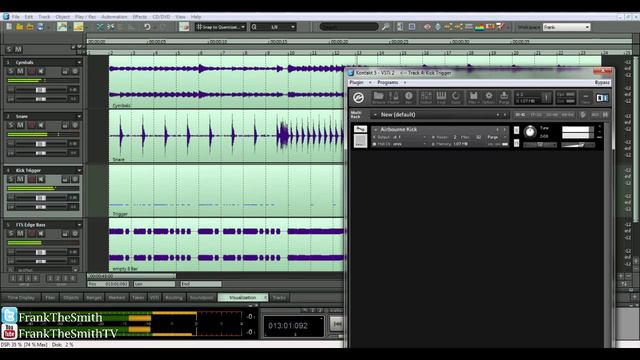
Task: Jump to start with transport button
Action: point(337,324)
